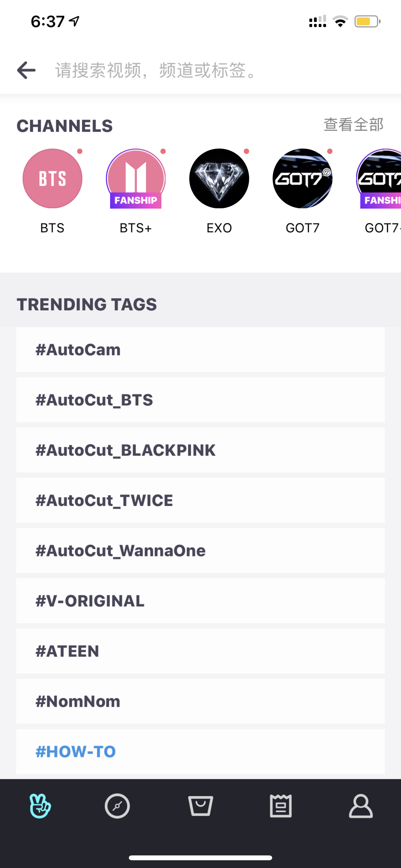Open the BTS channel icon
Image resolution: width=401 pixels, height=868 pixels.
[53, 179]
